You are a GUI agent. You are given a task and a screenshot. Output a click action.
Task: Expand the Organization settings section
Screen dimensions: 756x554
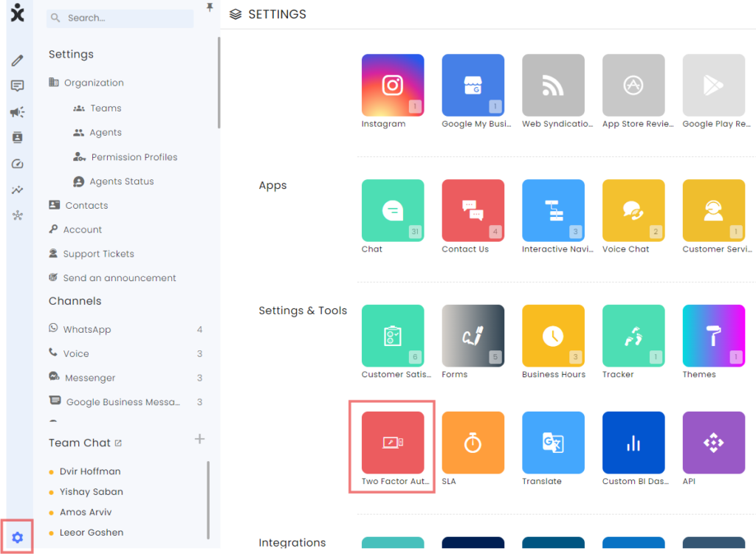coord(93,83)
